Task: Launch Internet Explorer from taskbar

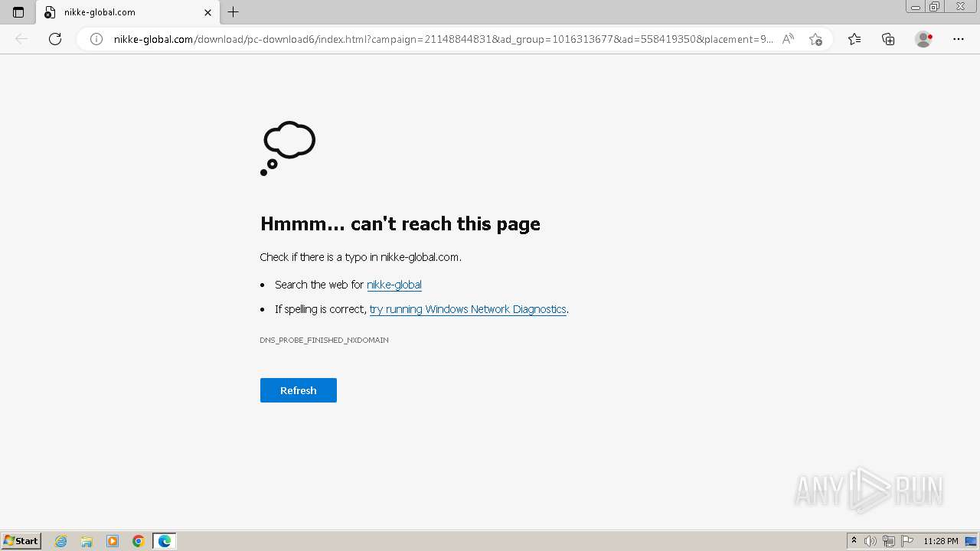Action: (x=61, y=541)
